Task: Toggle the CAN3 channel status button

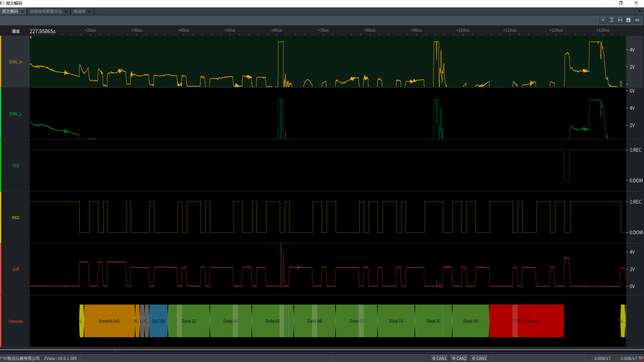Action: coord(479,358)
